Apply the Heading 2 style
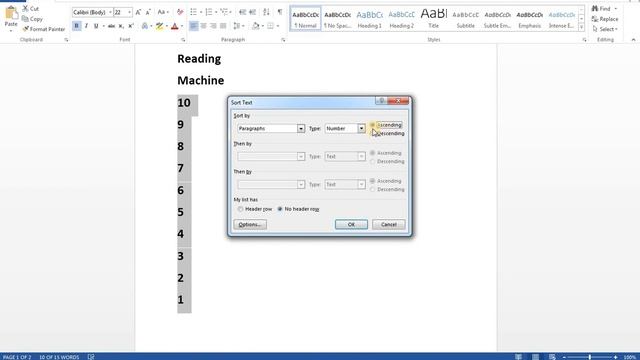640x360 pixels. click(401, 19)
